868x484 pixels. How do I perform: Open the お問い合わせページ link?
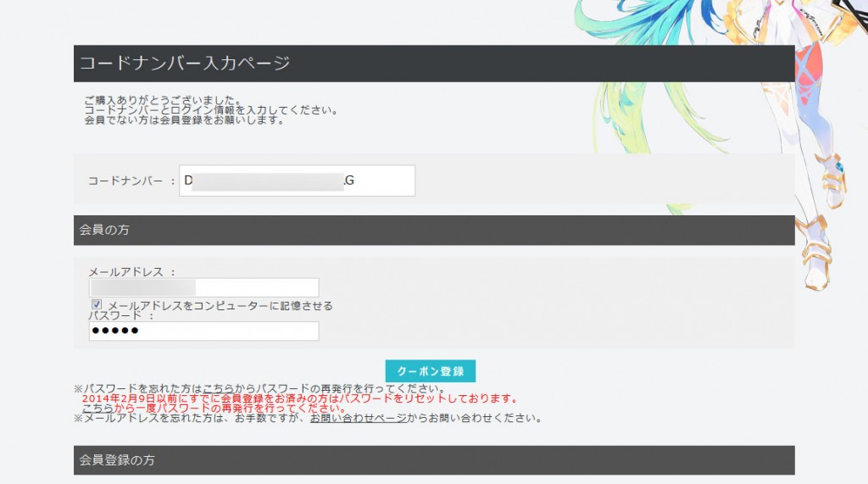pyautogui.click(x=358, y=418)
